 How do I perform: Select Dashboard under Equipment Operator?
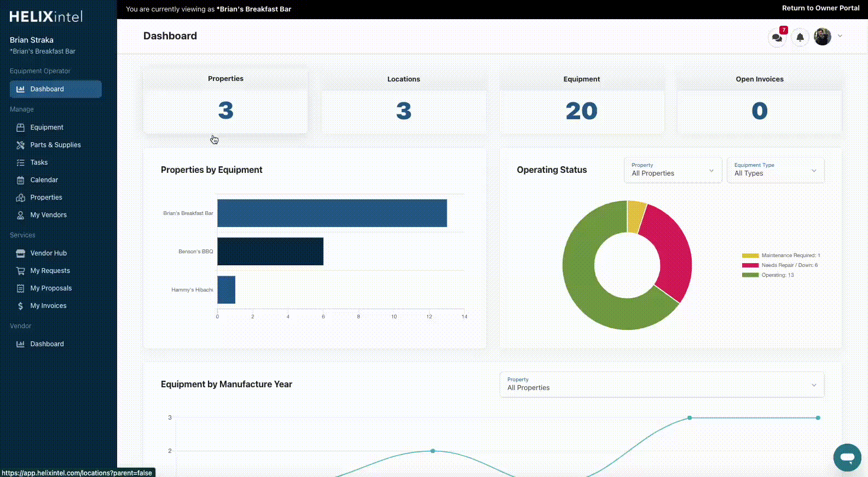(55, 89)
